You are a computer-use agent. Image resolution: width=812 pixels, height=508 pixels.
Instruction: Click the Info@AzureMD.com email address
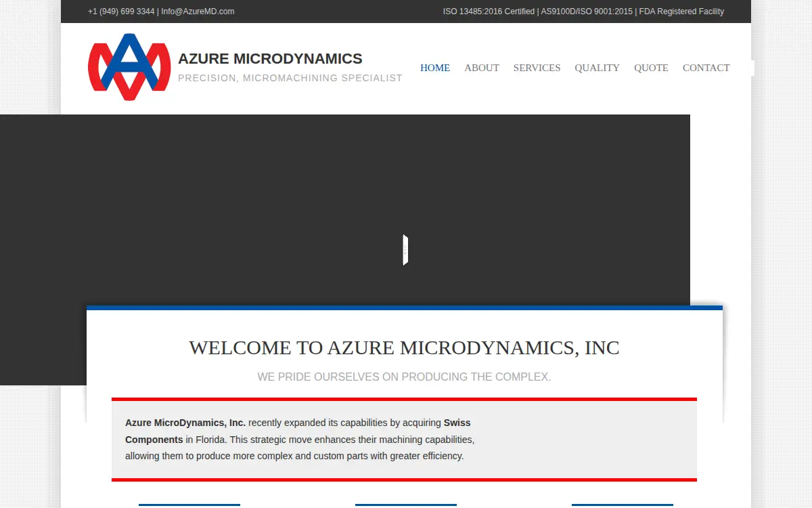(x=198, y=12)
